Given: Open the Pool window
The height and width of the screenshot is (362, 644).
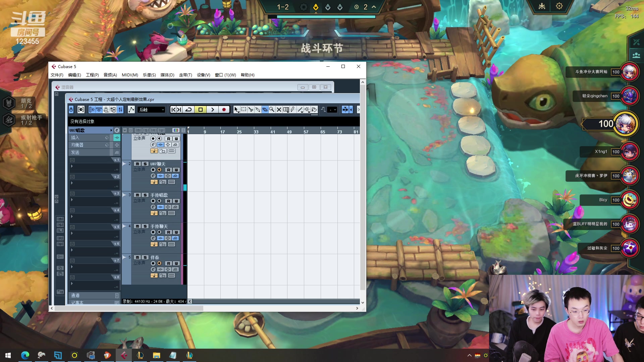Looking at the screenshot, I should [113, 110].
